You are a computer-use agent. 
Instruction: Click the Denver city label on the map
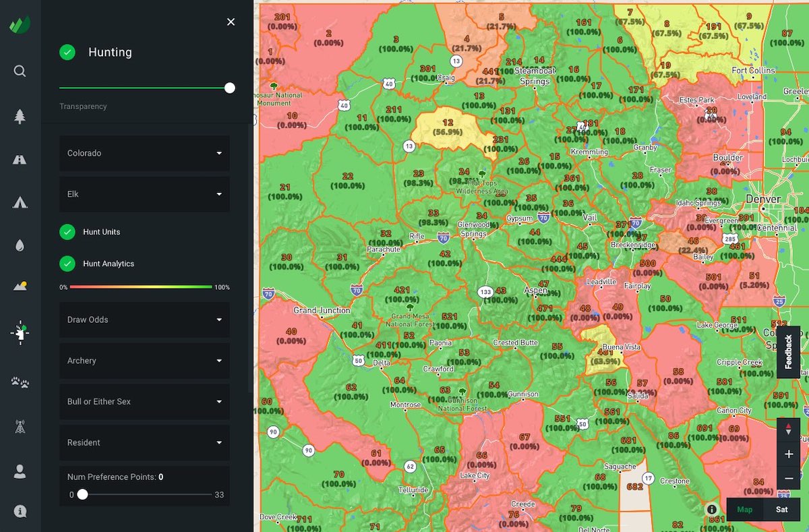coord(763,199)
